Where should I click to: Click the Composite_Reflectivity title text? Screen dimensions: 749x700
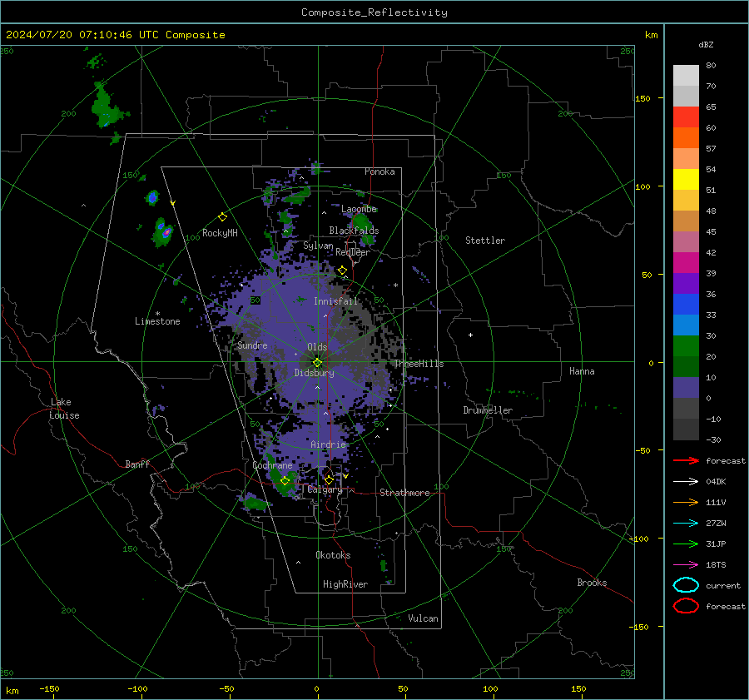(x=374, y=12)
